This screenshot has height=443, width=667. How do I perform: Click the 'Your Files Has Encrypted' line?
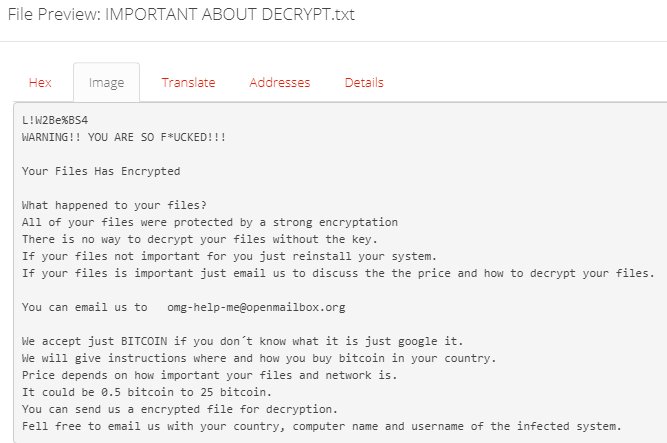[101, 171]
